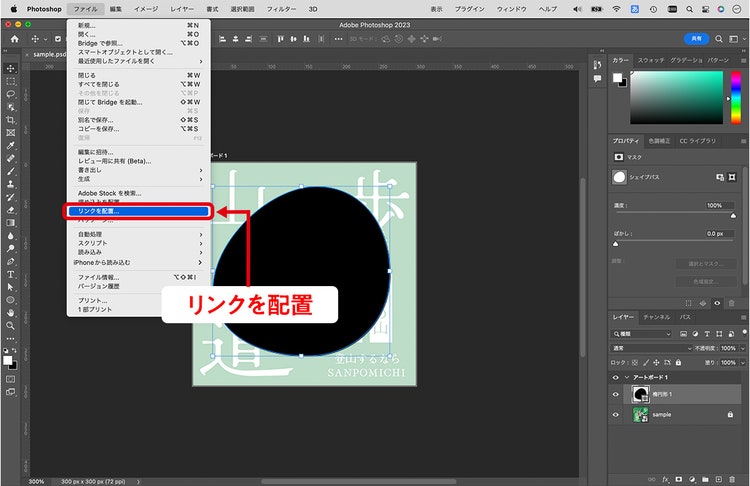Switch to the チャンネル tab
Viewport: 750px width, 486px height.
point(656,317)
